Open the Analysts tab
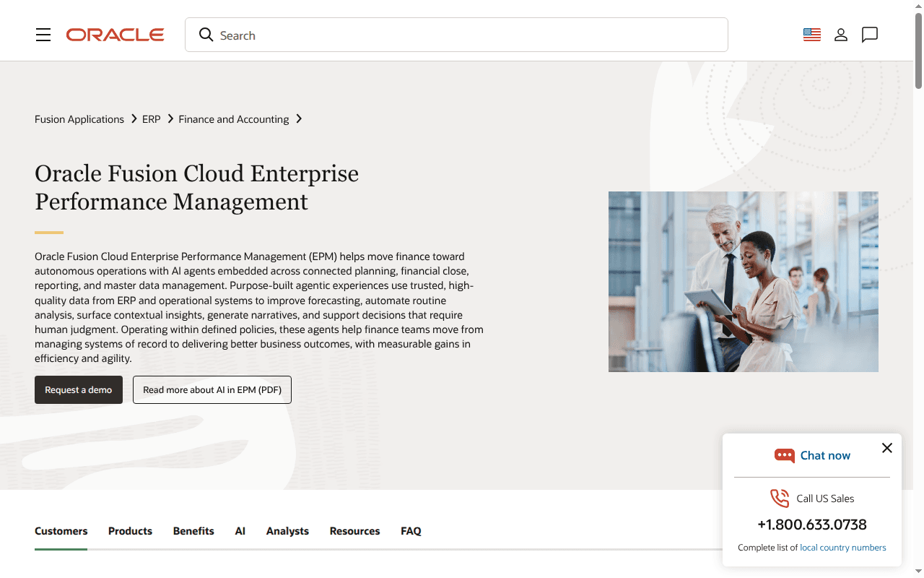 [287, 531]
